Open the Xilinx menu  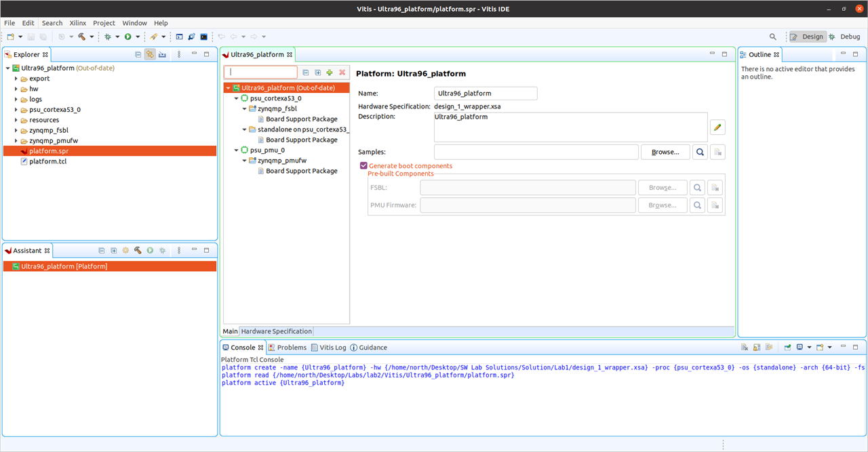pyautogui.click(x=77, y=22)
